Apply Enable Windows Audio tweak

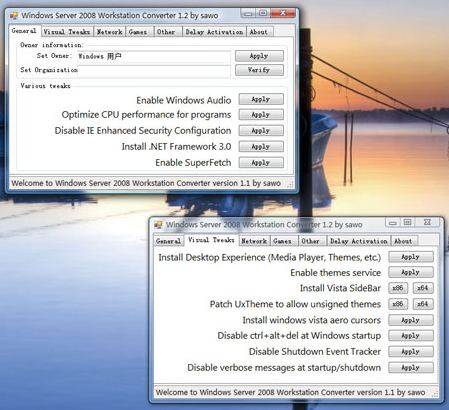261,99
